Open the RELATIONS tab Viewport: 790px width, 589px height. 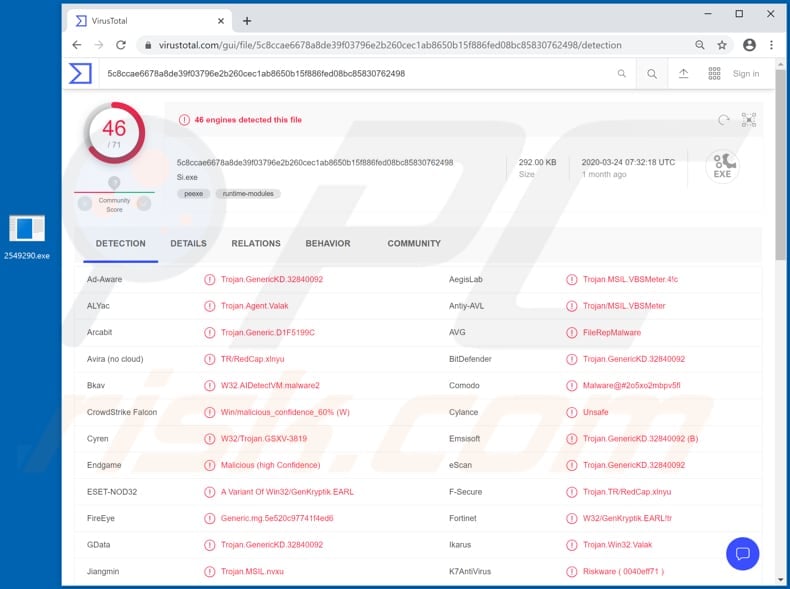click(x=256, y=243)
